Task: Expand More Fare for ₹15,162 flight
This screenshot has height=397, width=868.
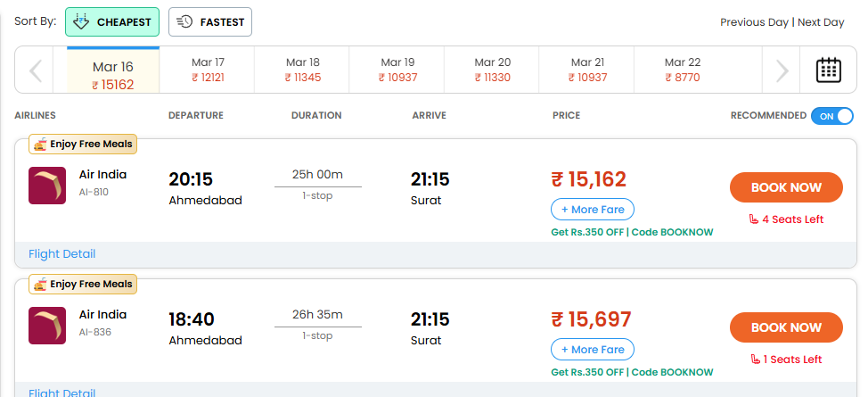Action: click(593, 210)
